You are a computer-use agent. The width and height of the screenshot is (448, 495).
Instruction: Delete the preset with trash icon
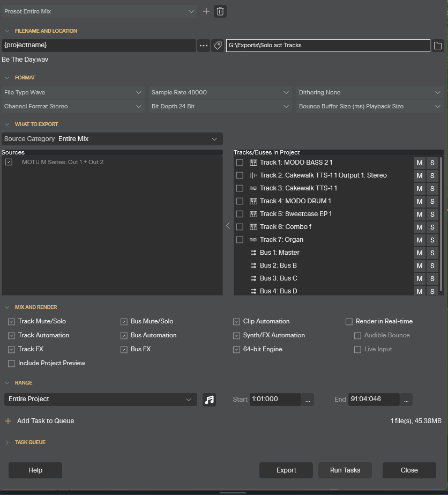220,11
